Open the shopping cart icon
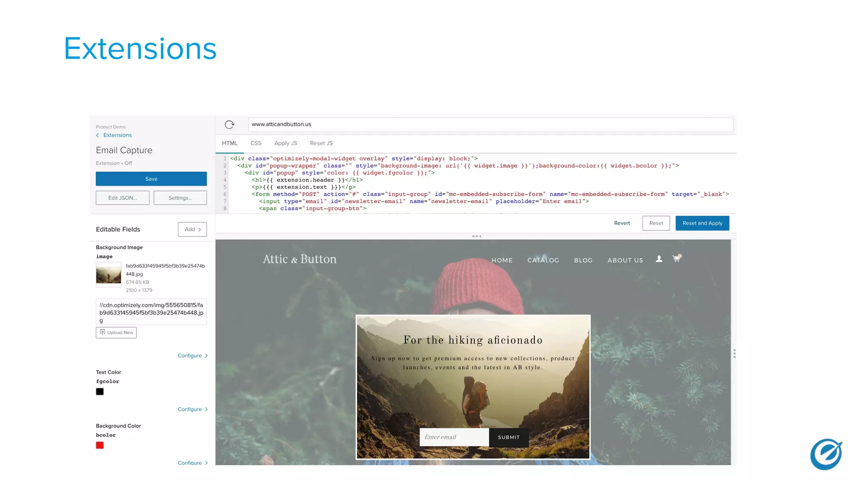 click(676, 258)
